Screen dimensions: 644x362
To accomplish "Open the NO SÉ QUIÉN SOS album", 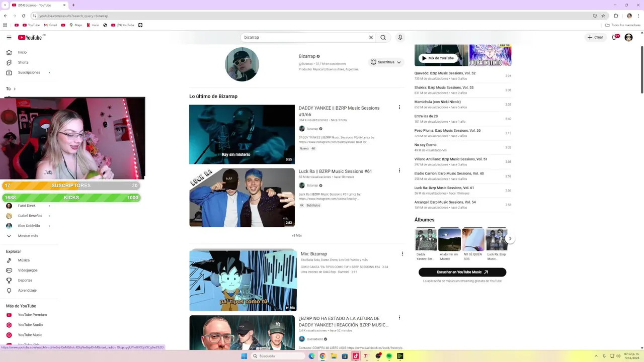I will click(473, 244).
